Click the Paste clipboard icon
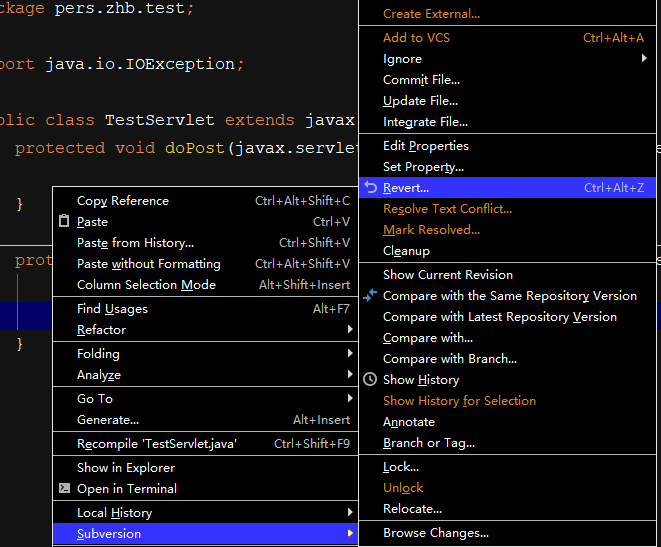The image size is (661, 547). (x=64, y=221)
